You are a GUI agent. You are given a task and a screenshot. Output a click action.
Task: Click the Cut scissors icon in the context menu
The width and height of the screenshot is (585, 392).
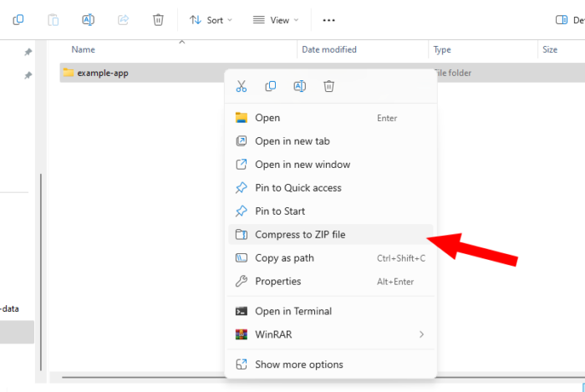(242, 86)
